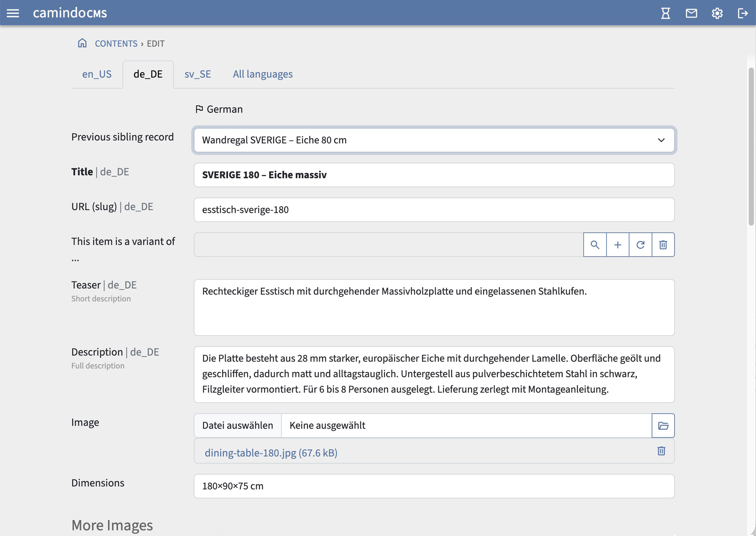Browse files with the folder icon
Image resolution: width=756 pixels, height=536 pixels.
coord(663,426)
